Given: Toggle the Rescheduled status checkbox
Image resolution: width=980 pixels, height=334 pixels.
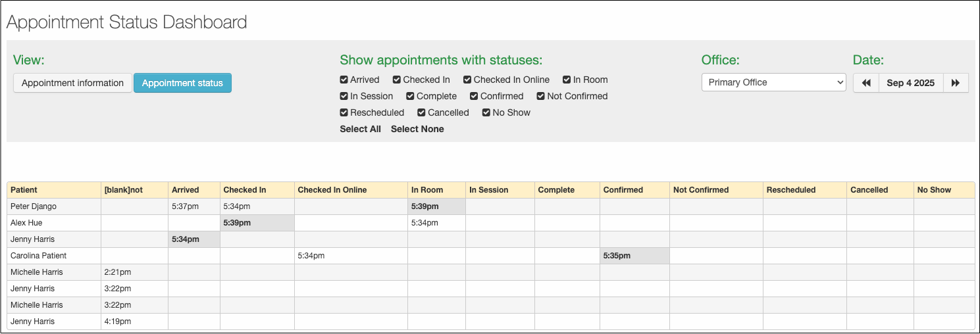Looking at the screenshot, I should (x=344, y=113).
